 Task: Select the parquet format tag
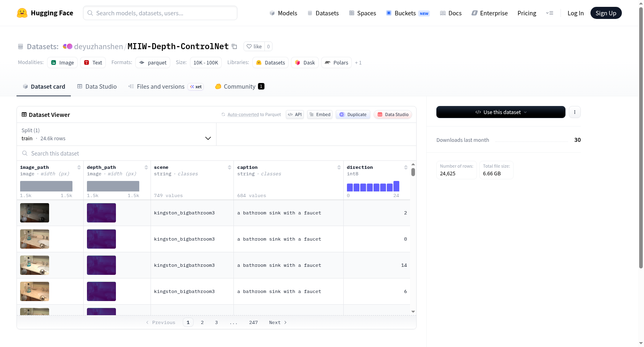click(x=153, y=62)
